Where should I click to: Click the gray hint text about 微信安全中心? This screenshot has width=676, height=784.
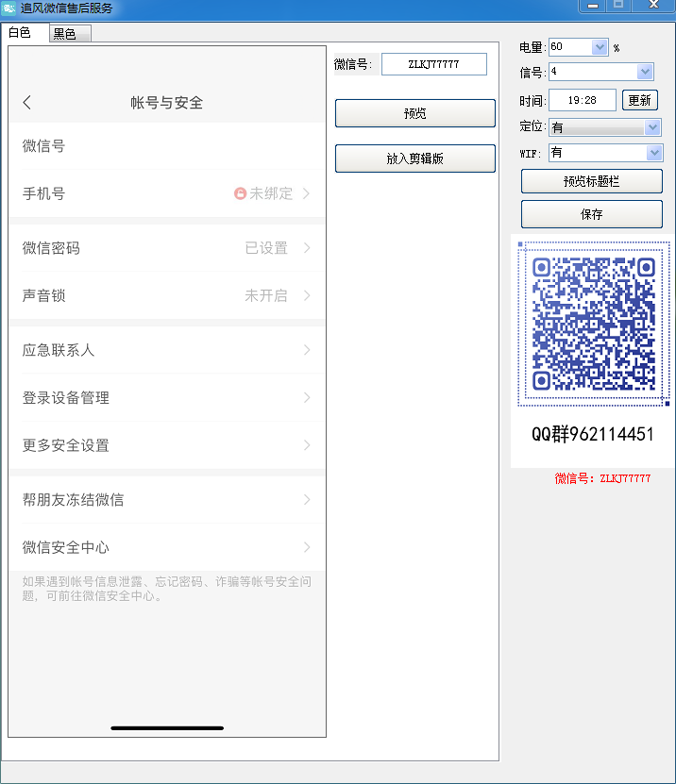click(x=166, y=589)
